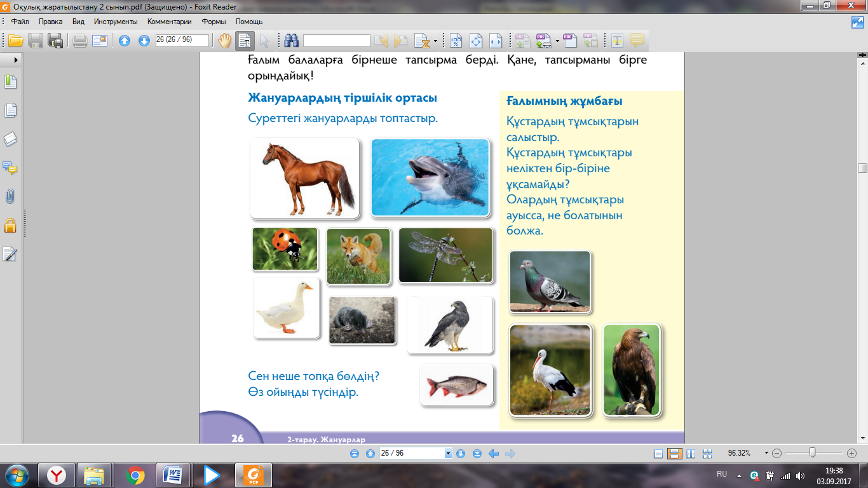This screenshot has height=488, width=868.
Task: Open the Layers panel in sidebar
Action: pyautogui.click(x=10, y=139)
